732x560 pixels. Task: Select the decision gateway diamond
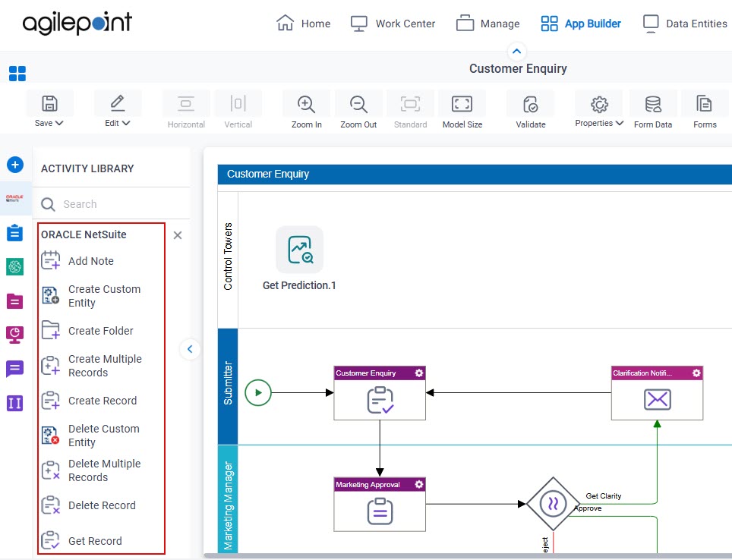pos(554,504)
